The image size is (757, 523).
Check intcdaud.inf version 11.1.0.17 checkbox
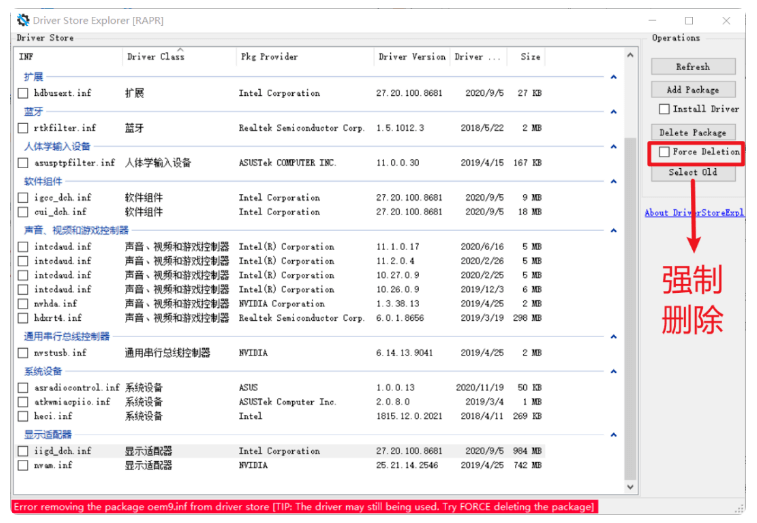[23, 247]
